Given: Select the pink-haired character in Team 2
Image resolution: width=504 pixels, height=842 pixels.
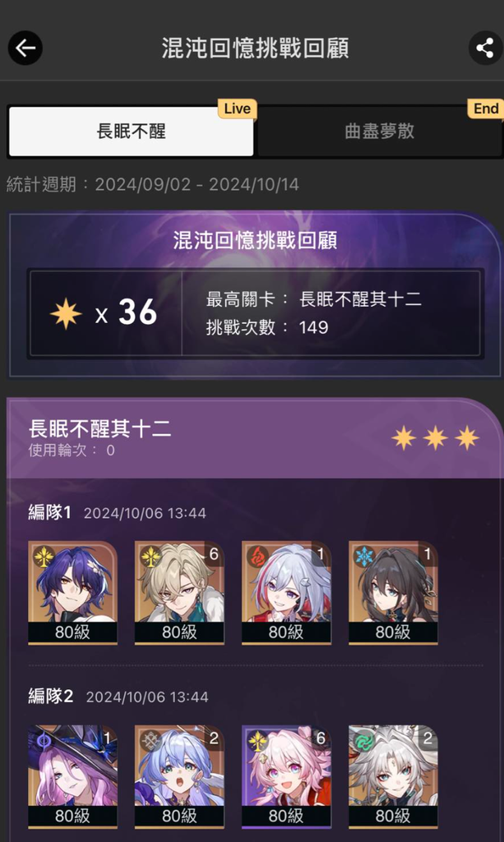Looking at the screenshot, I should coord(286,776).
